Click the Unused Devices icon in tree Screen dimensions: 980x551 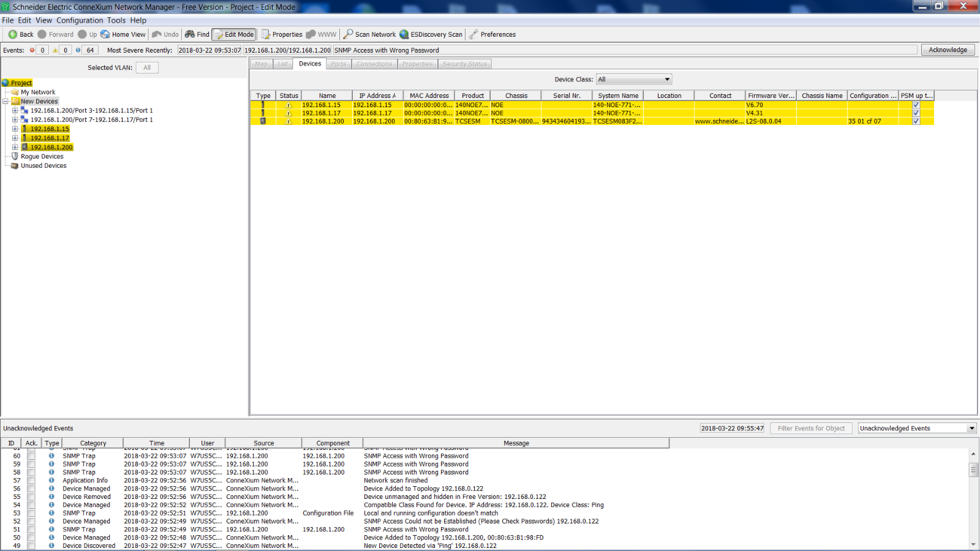click(15, 166)
